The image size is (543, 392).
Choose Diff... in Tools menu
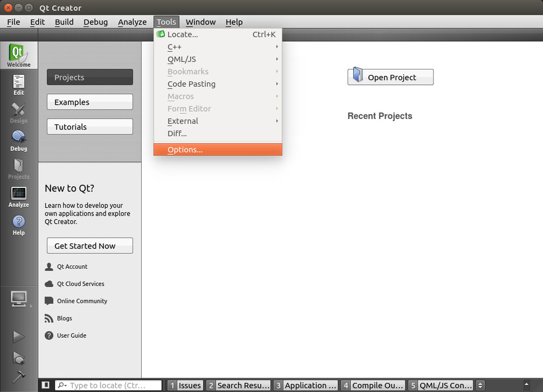pyautogui.click(x=218, y=134)
